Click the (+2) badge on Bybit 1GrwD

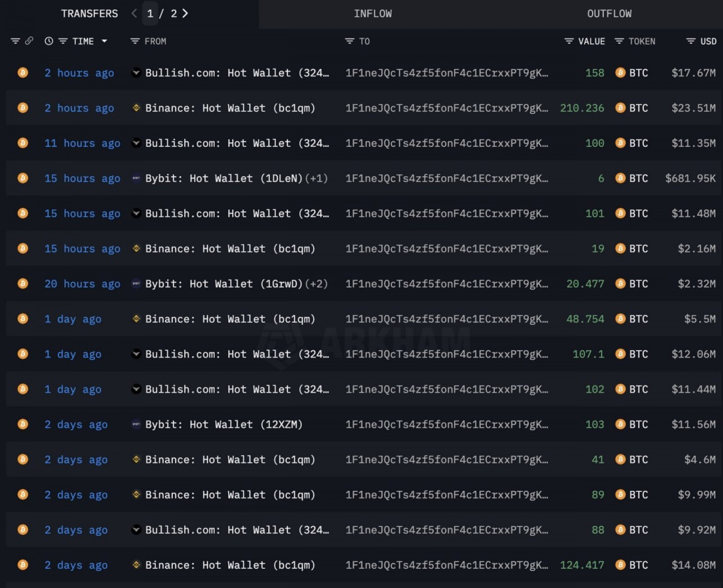coord(316,284)
